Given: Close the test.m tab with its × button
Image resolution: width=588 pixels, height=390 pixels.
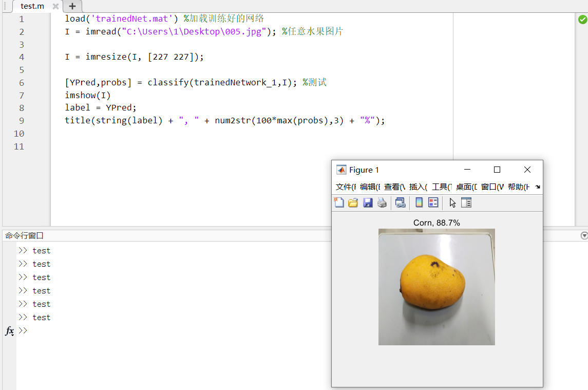Looking at the screenshot, I should pyautogui.click(x=55, y=6).
